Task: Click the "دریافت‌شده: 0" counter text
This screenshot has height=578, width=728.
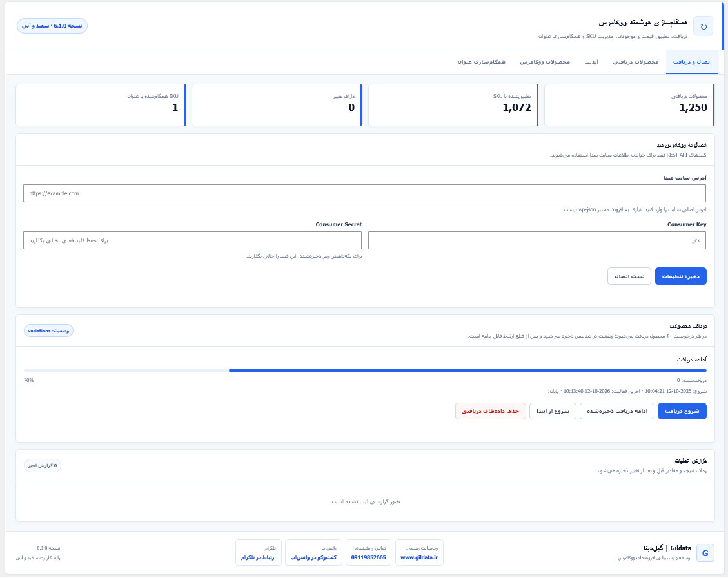Action: [x=692, y=380]
